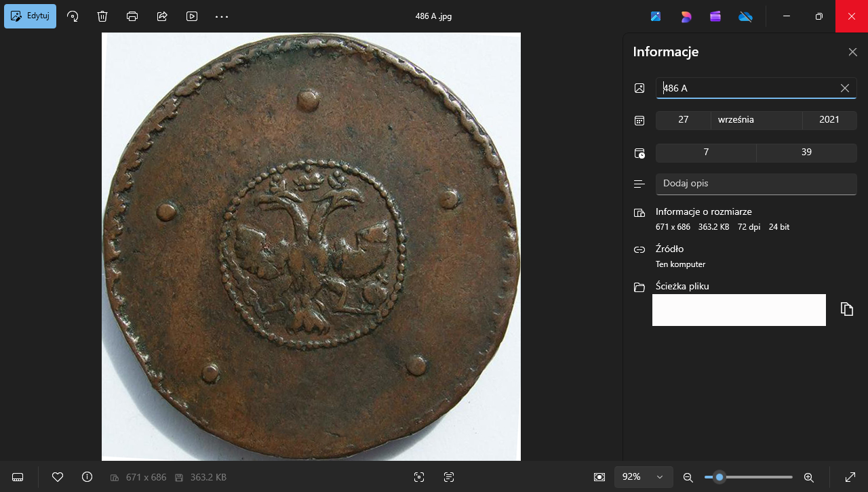Click the file name input field
Screen dimensions: 868x492
746,88
